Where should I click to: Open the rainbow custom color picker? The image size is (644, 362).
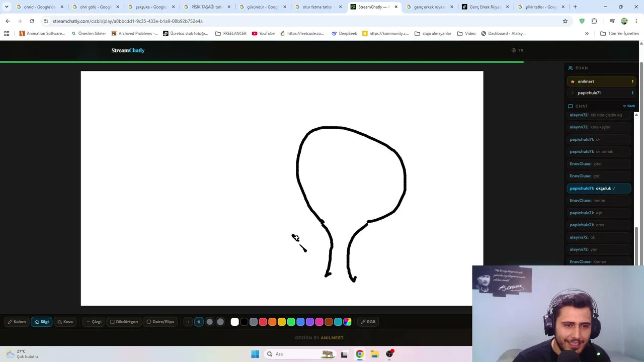point(347,322)
